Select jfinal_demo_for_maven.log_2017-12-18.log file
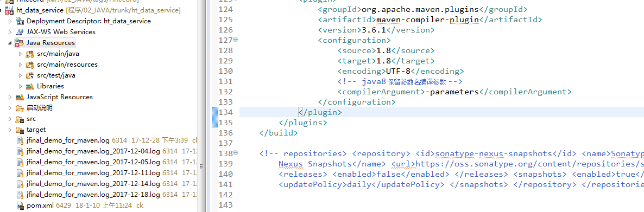 tap(93, 194)
